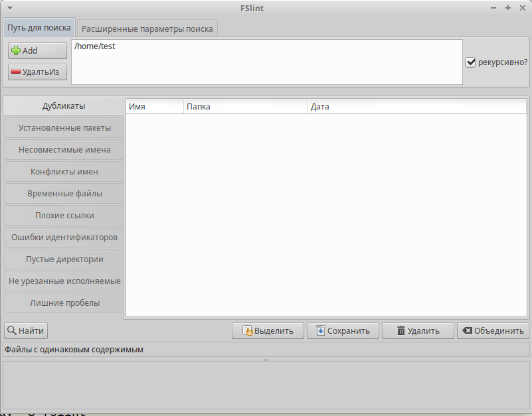Go to Пустые директории tab
The image size is (532, 416).
64,259
